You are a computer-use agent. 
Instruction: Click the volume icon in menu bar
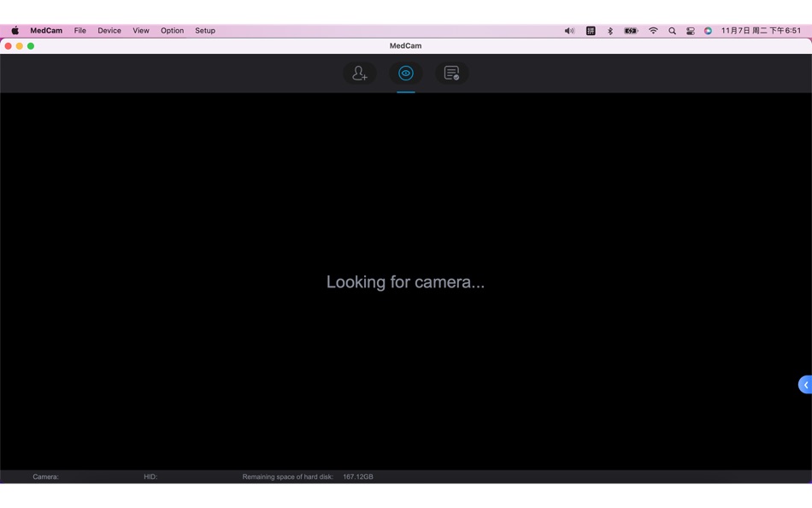tap(569, 31)
